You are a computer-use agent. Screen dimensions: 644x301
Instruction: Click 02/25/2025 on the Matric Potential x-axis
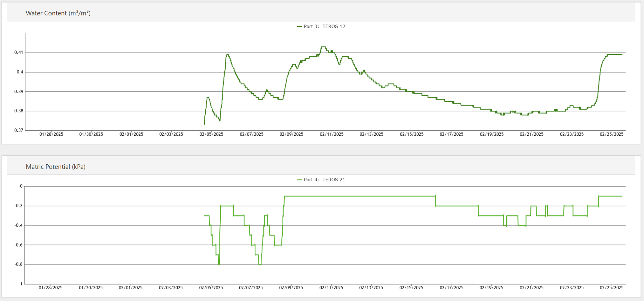coord(611,288)
